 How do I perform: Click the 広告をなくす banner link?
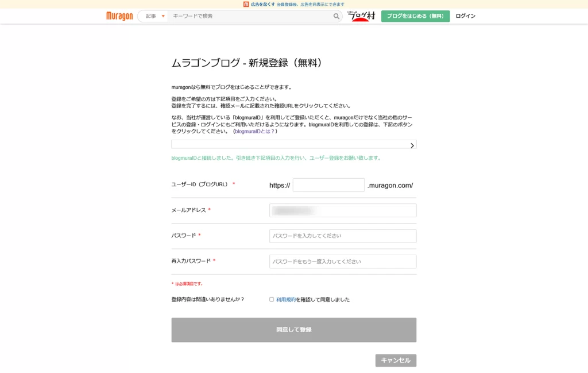263,4
